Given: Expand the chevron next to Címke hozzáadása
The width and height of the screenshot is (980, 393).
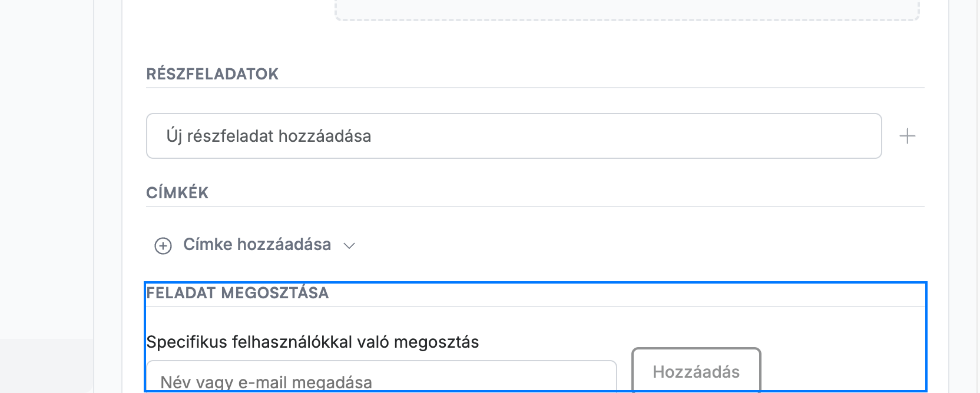Looking at the screenshot, I should point(349,246).
